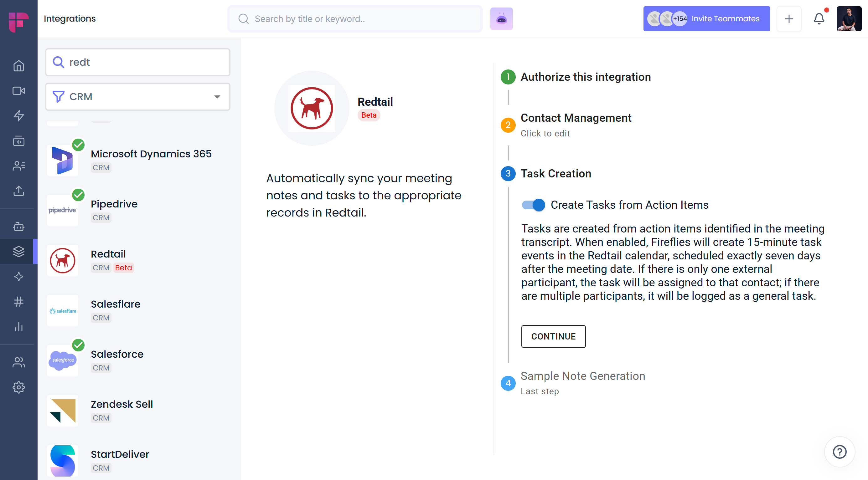The height and width of the screenshot is (480, 868).
Task: Click the upload icon in sidebar
Action: click(18, 191)
